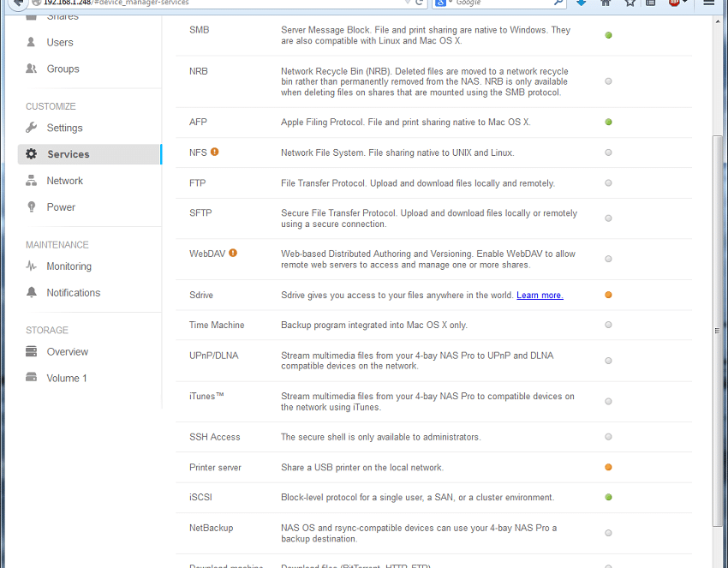Click the browser home icon
This screenshot has width=728, height=568.
[x=606, y=3]
